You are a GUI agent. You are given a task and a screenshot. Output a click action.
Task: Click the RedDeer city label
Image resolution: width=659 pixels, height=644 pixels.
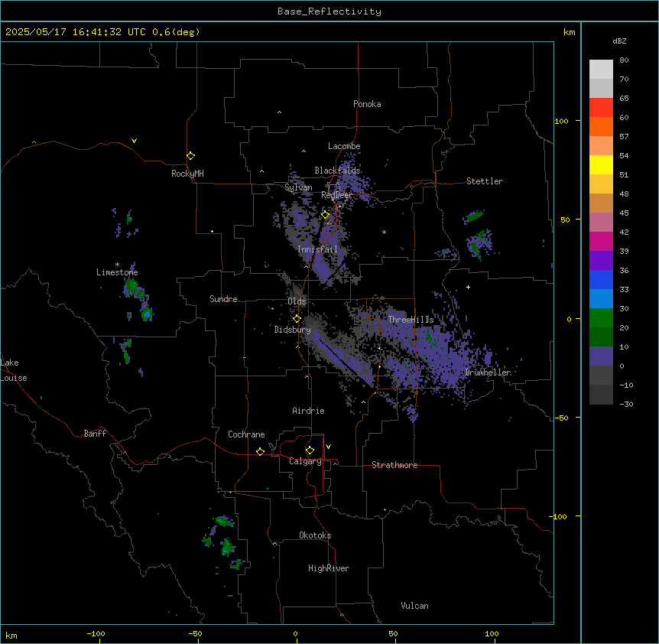[x=336, y=195]
